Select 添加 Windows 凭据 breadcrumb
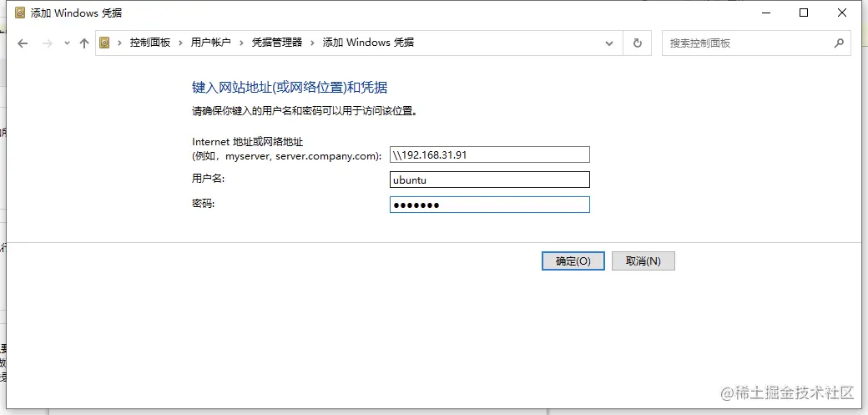The image size is (868, 415). pos(368,43)
